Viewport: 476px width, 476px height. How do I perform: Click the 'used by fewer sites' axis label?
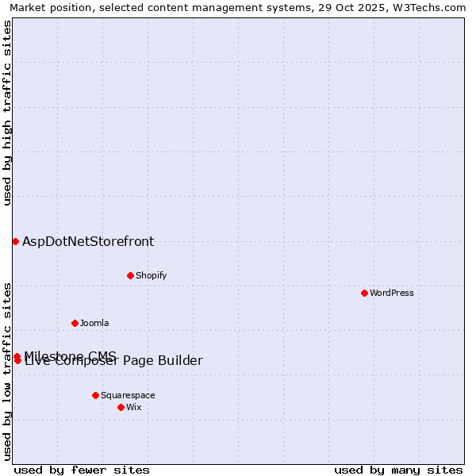82,470
